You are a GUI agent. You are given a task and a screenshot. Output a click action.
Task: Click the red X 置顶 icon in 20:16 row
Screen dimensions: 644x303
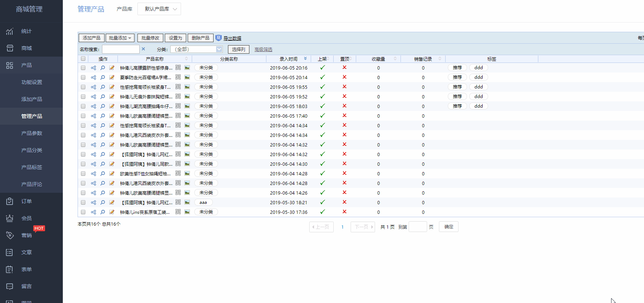click(344, 67)
